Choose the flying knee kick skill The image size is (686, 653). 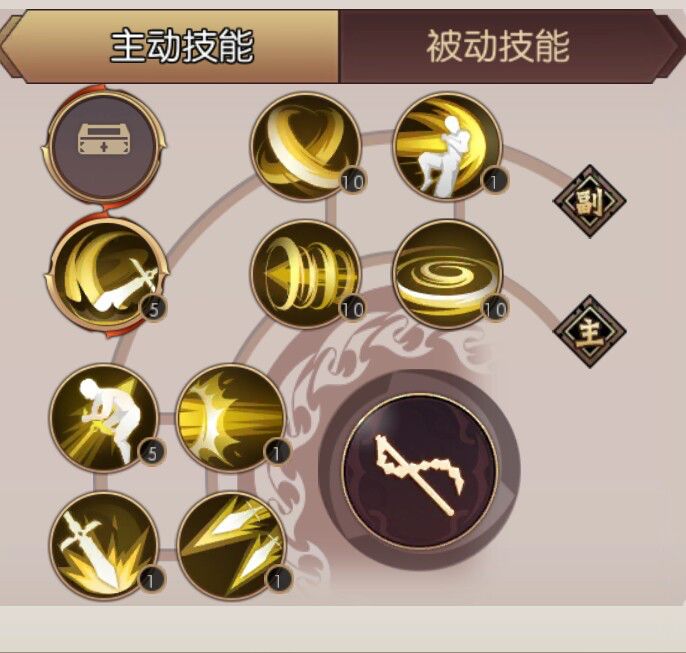pos(447,146)
